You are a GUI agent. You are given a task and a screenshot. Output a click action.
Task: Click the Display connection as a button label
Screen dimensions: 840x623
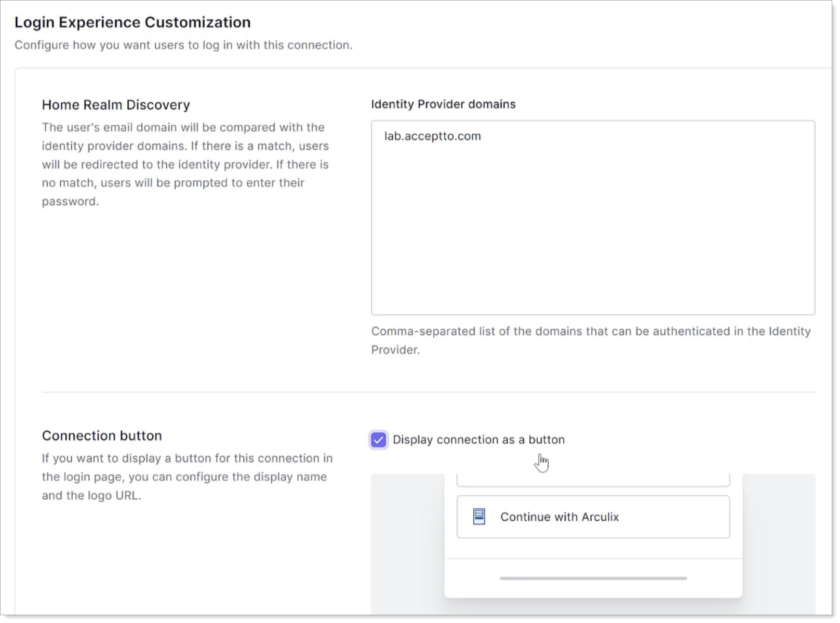(478, 440)
